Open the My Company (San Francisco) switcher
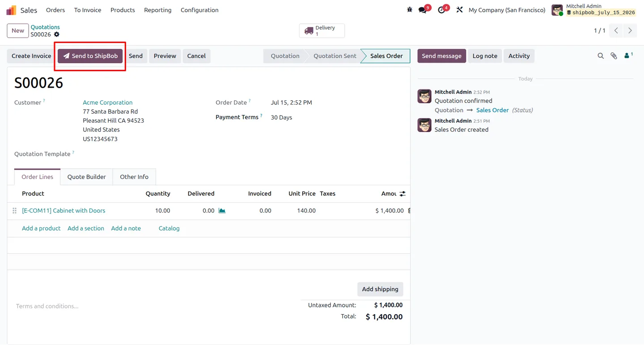This screenshot has width=644, height=345. (x=507, y=10)
